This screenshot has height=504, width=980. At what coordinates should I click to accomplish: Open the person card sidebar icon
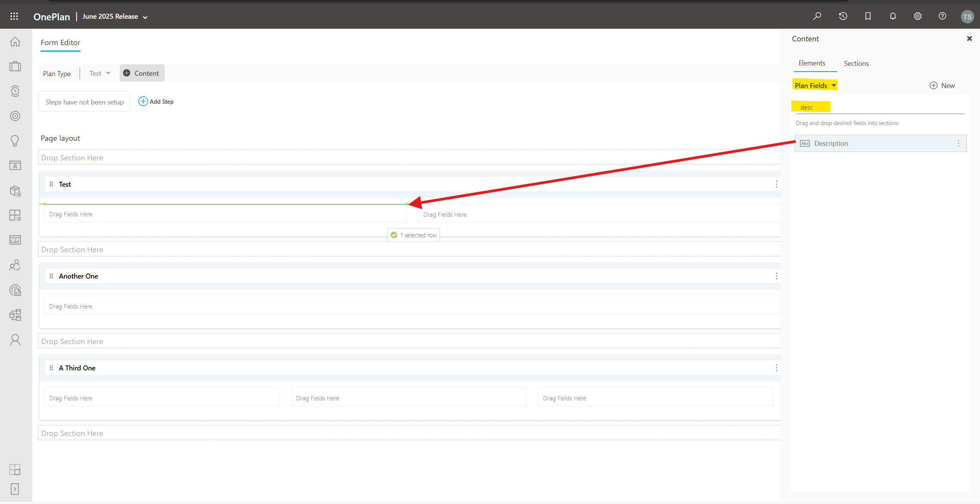(15, 165)
